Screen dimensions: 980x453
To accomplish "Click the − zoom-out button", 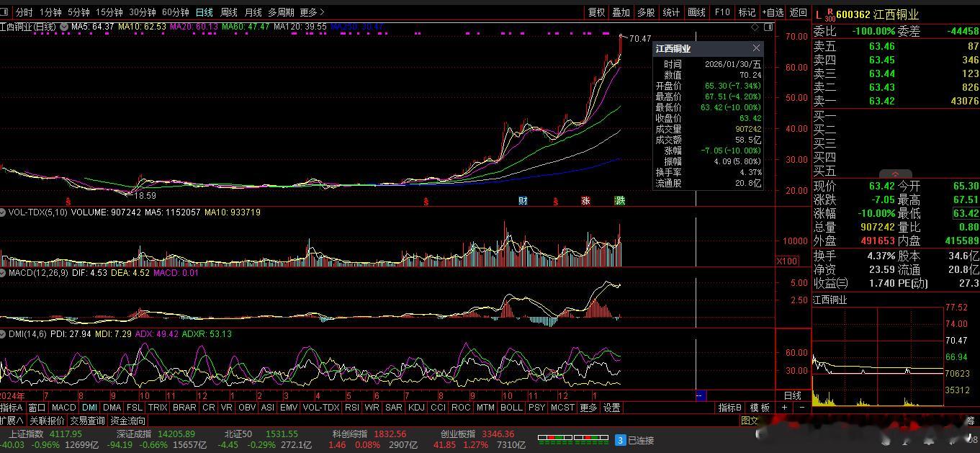I will (801, 408).
